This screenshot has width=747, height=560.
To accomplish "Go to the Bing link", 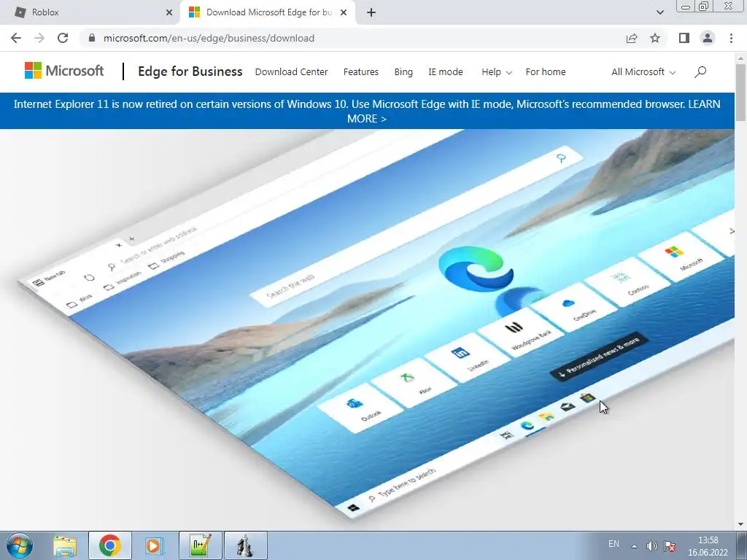I will coord(403,72).
